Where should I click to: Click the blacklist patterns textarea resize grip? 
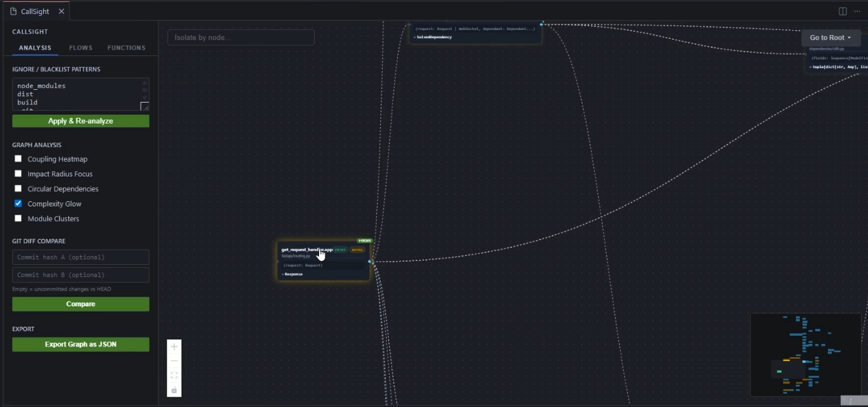coord(145,106)
